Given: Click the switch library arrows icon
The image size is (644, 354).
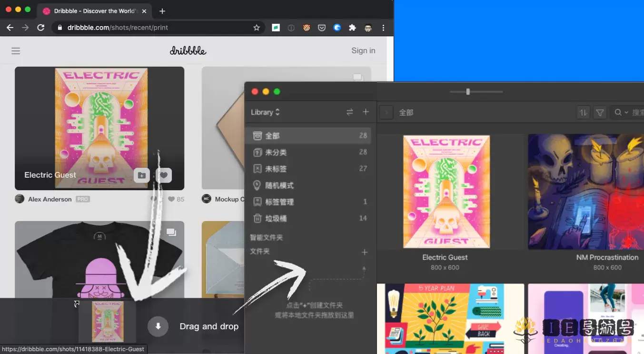Looking at the screenshot, I should click(x=350, y=112).
